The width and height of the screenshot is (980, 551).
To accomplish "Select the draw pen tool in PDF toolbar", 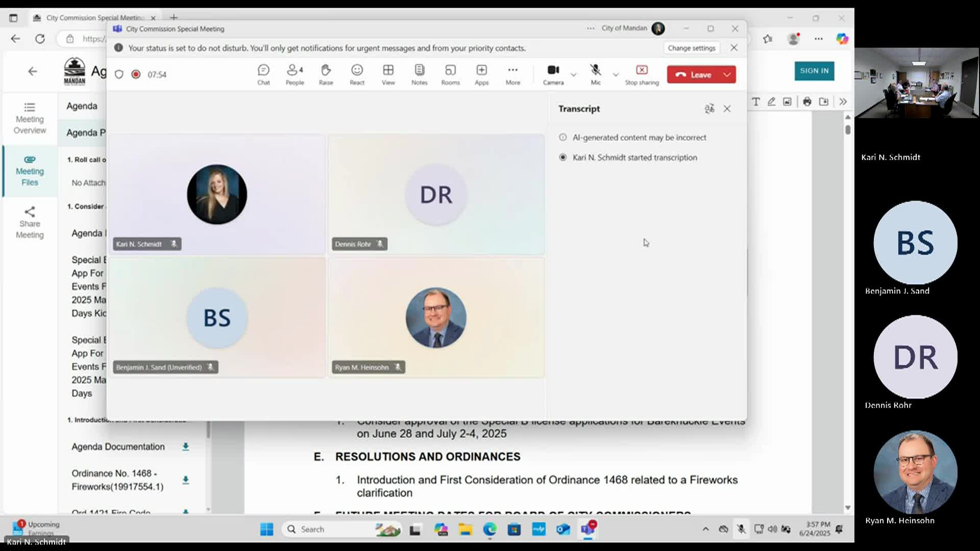I will [772, 102].
